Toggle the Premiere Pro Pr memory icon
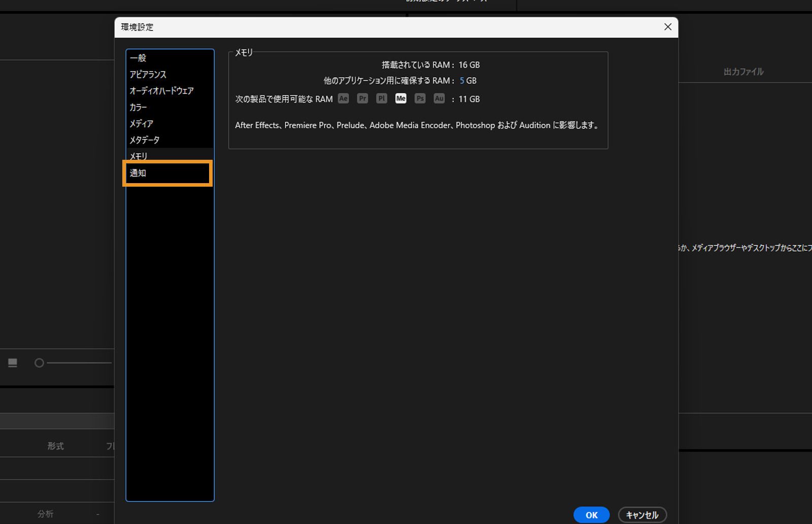 362,98
